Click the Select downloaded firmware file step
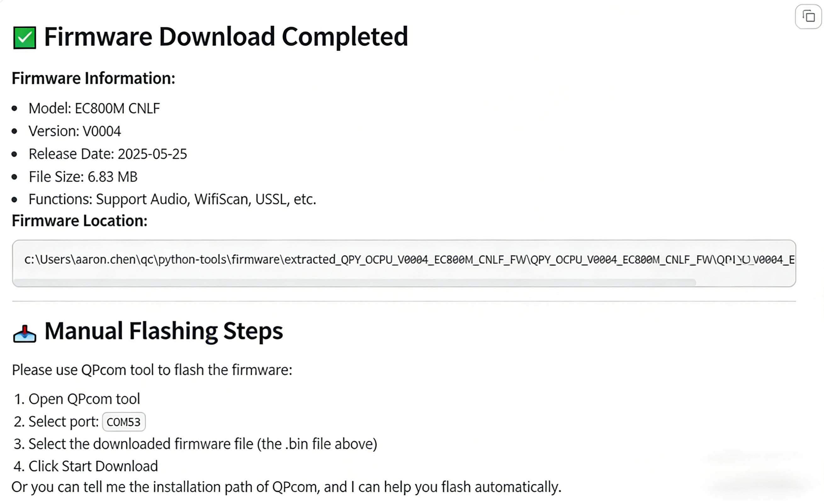Viewport: 824px width, 504px height. pos(202,444)
